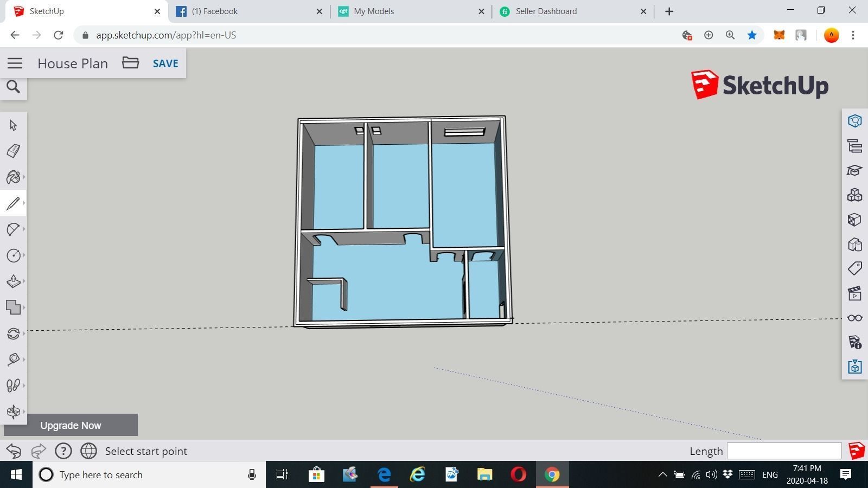Click the SketchUp logo in status bar
This screenshot has width=868, height=488.
(x=856, y=451)
